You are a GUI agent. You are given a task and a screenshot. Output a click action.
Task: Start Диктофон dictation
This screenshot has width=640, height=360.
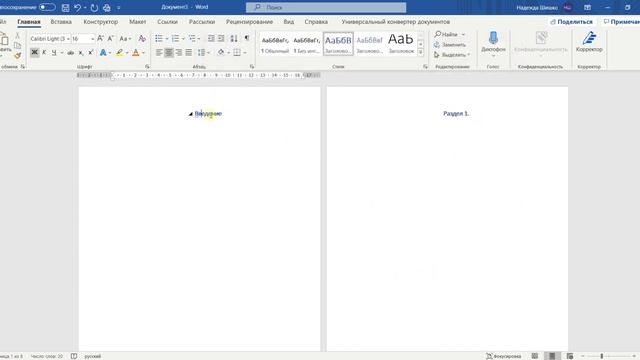tap(493, 43)
